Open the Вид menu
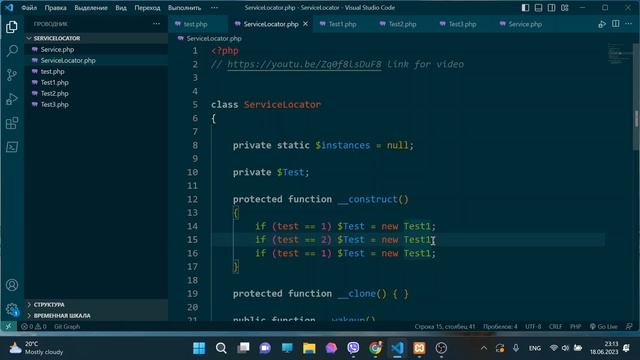The image size is (640, 360). [x=121, y=8]
